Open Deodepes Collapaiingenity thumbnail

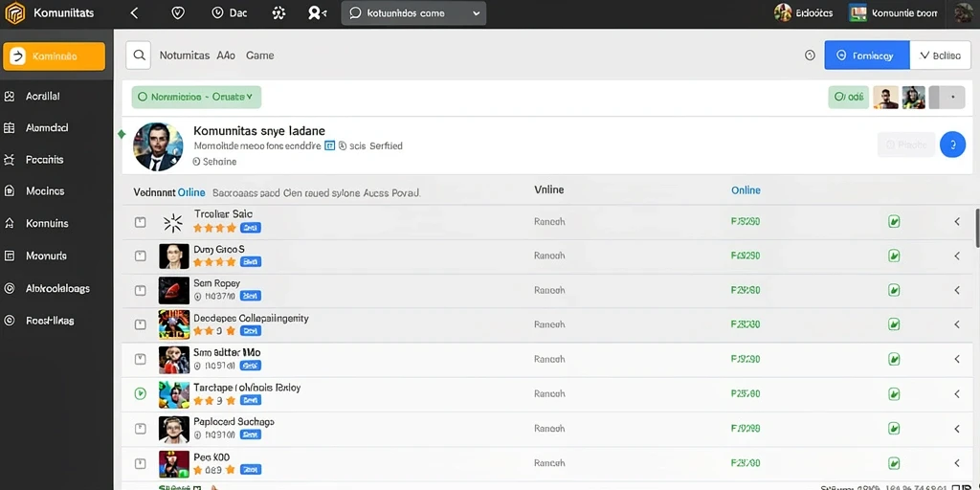(x=174, y=325)
